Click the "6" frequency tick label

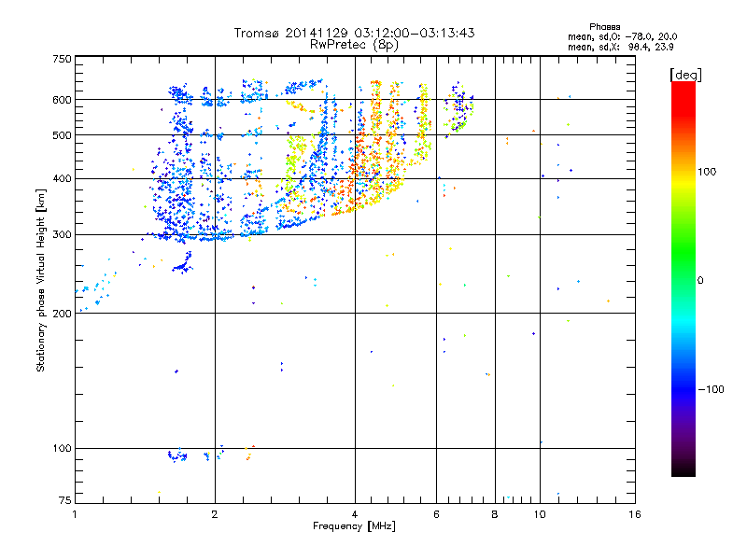tap(436, 514)
